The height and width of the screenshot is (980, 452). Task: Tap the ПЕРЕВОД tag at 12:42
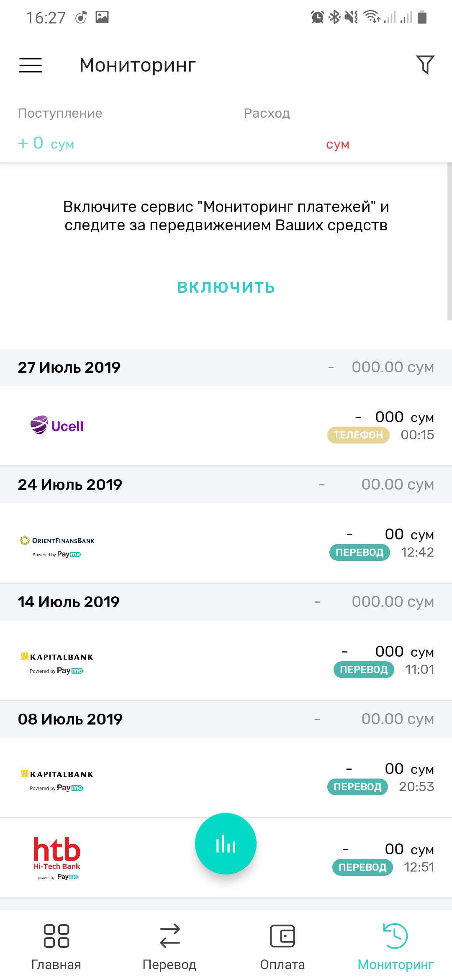point(360,552)
